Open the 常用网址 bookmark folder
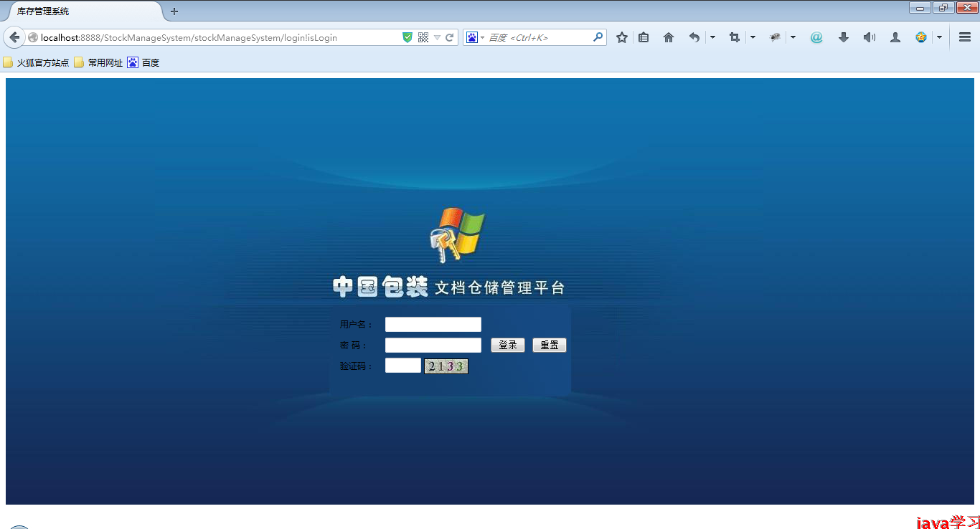The image size is (980, 529). pyautogui.click(x=98, y=63)
